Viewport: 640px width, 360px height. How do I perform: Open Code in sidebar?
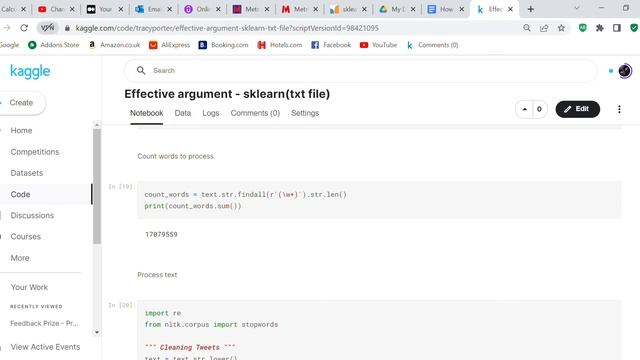pos(20,194)
